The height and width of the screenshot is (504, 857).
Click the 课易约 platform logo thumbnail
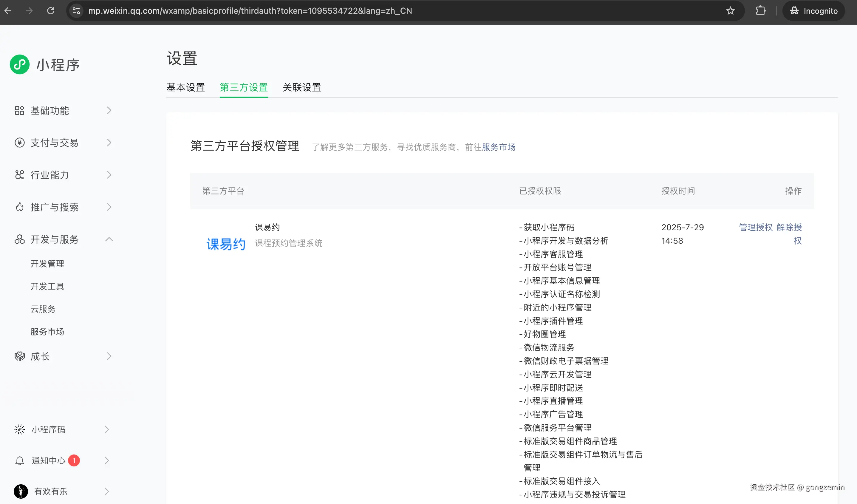pos(226,244)
